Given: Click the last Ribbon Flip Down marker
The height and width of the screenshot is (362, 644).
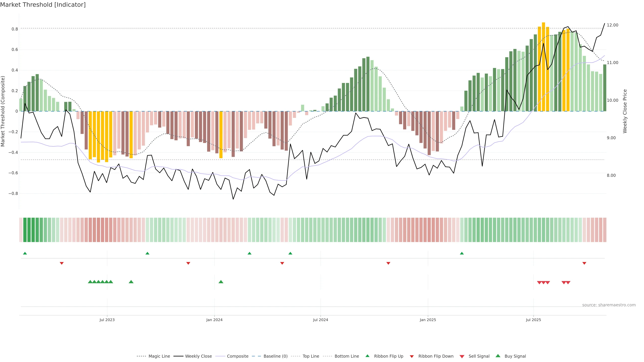Looking at the screenshot, I should tap(584, 263).
